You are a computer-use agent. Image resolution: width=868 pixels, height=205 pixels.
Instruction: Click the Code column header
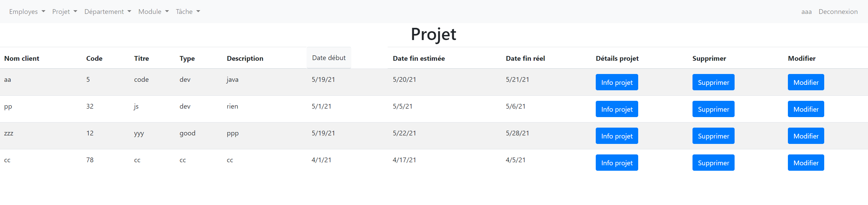94,58
